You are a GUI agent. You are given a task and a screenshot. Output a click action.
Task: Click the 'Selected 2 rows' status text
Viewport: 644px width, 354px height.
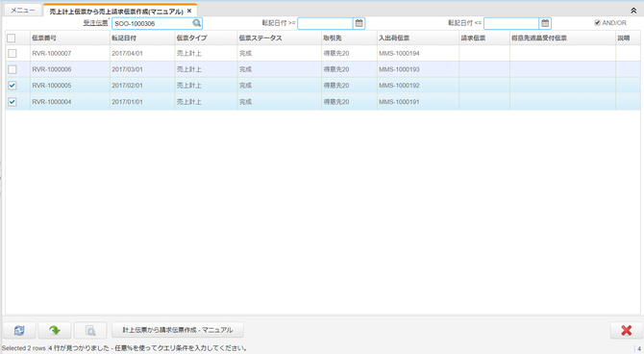24,348
